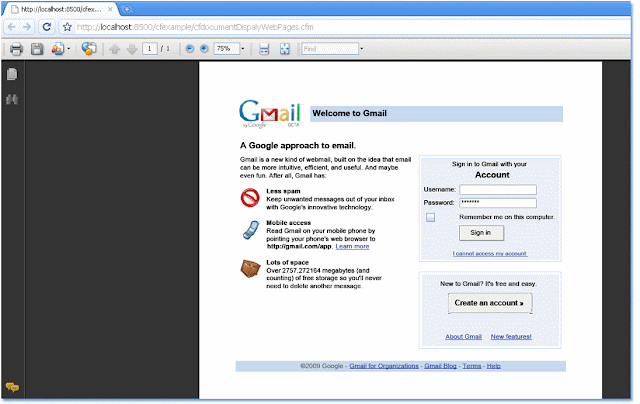Reload the page with the refresh icon
Viewport: 640px width, 404px height.
tap(47, 27)
